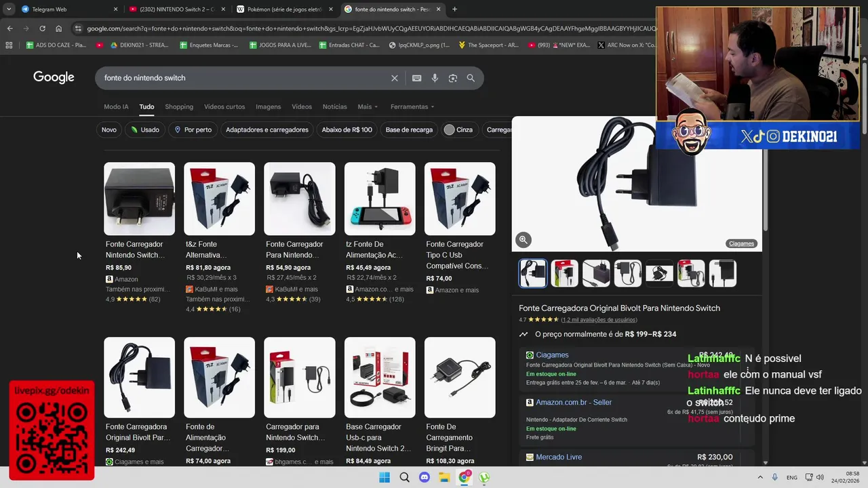Start voice search with the microphone icon
The width and height of the screenshot is (868, 488).
[435, 78]
